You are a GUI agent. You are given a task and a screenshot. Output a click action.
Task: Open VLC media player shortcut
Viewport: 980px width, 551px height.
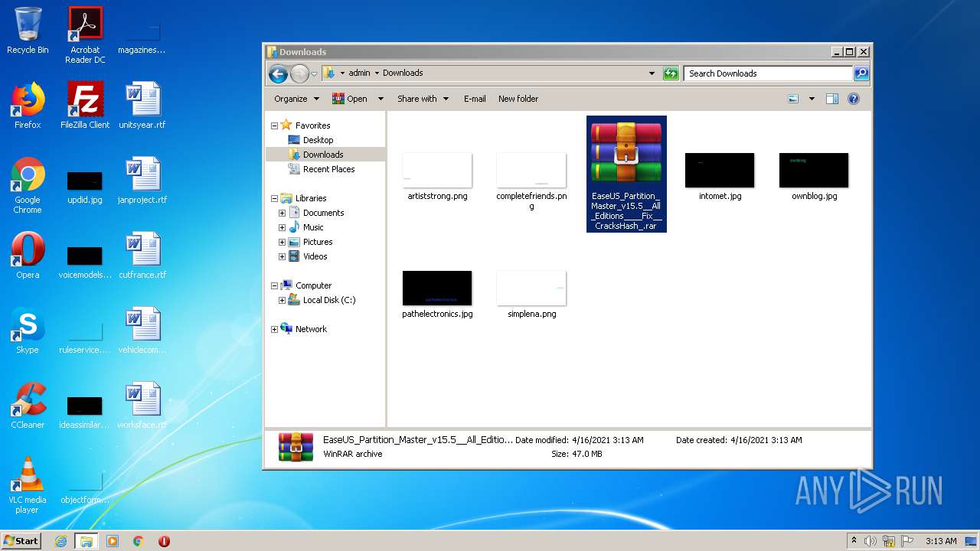pos(28,485)
